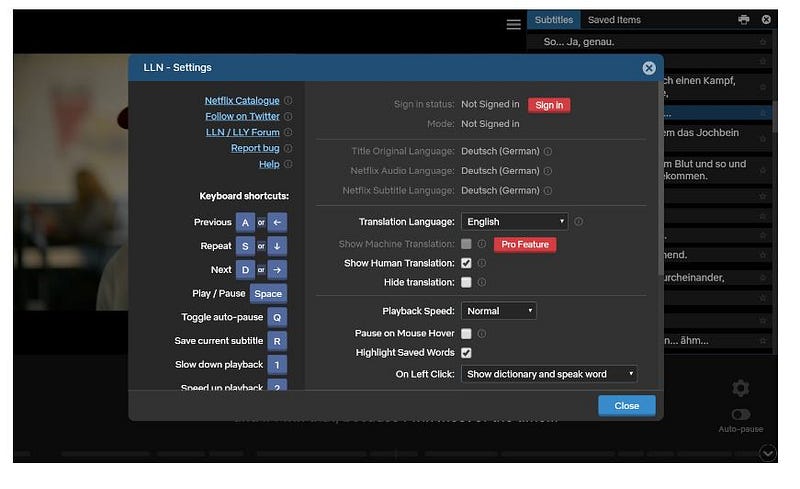Click info icon for Pause on Mouse Hover
The width and height of the screenshot is (800, 489).
pyautogui.click(x=482, y=333)
